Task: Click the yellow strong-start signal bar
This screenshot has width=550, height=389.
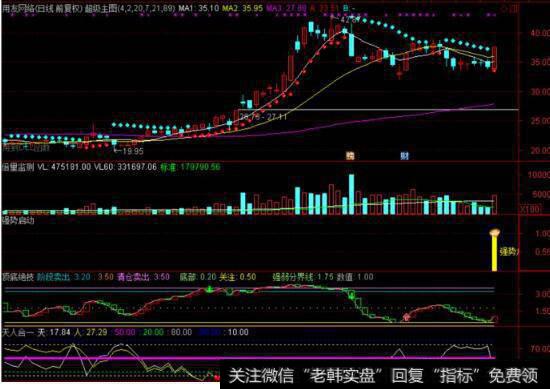Action: click(494, 253)
